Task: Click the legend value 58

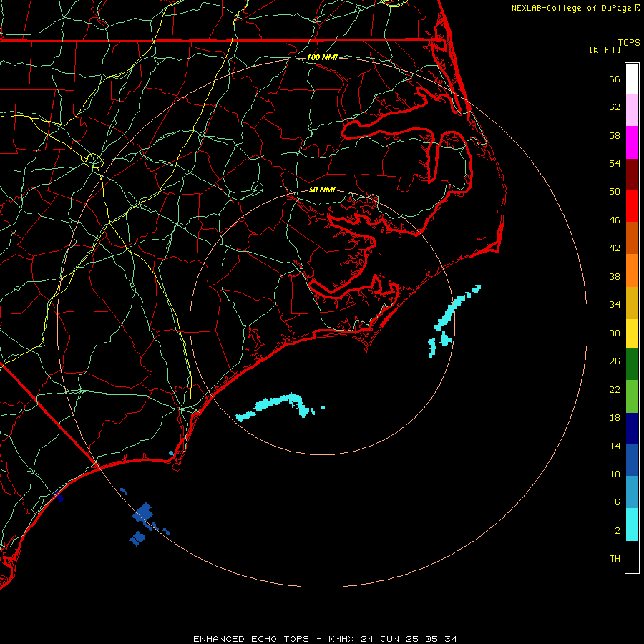Action: tap(615, 135)
